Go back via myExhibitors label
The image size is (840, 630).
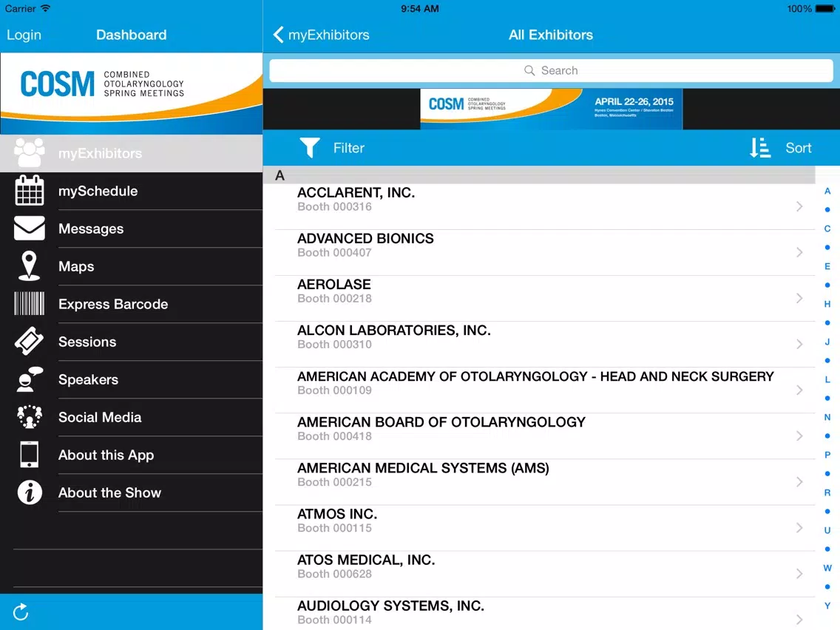click(329, 35)
